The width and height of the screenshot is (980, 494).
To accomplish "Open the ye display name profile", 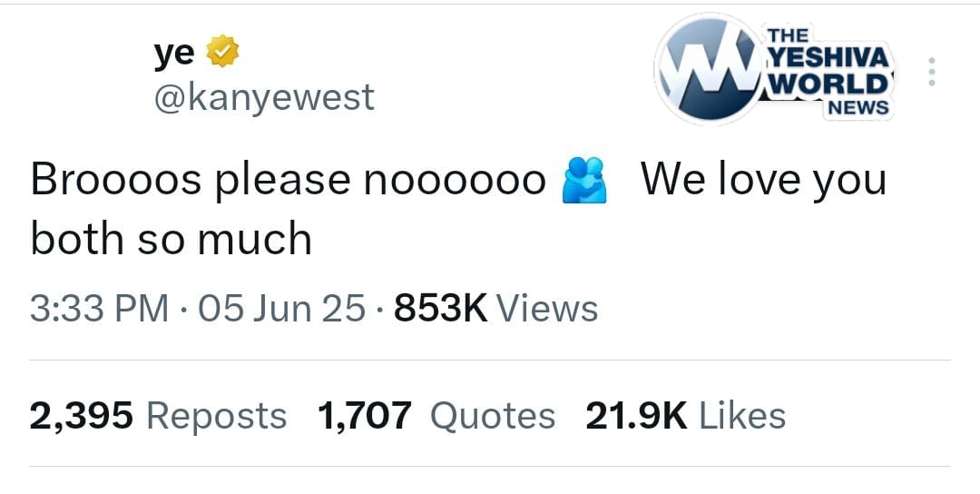I will click(173, 54).
